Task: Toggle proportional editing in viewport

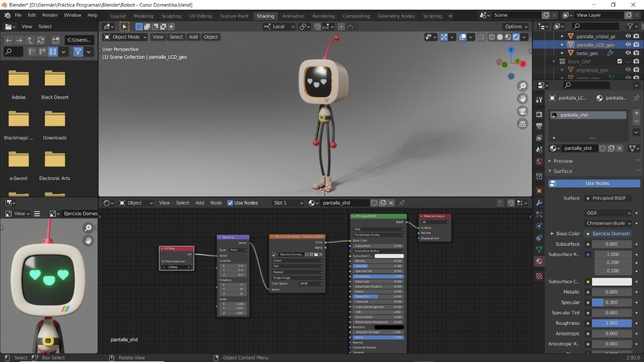Action: [x=341, y=27]
